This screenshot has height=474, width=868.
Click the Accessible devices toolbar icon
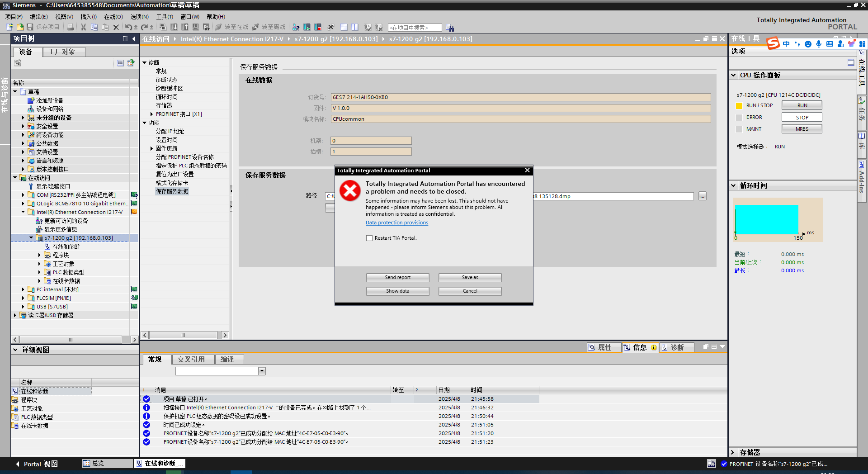[x=296, y=27]
